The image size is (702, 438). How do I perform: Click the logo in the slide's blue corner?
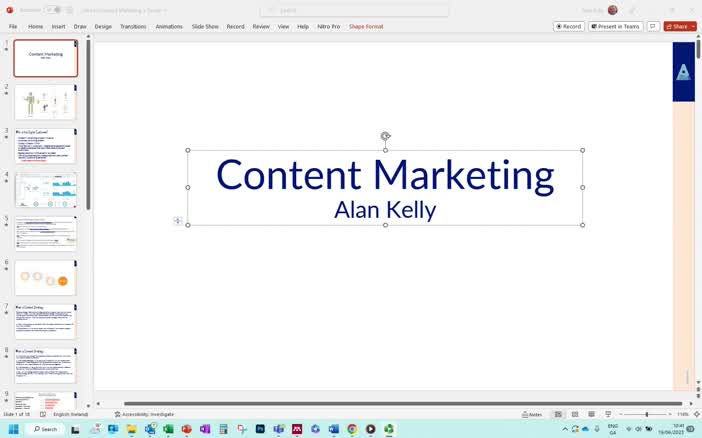tap(683, 72)
